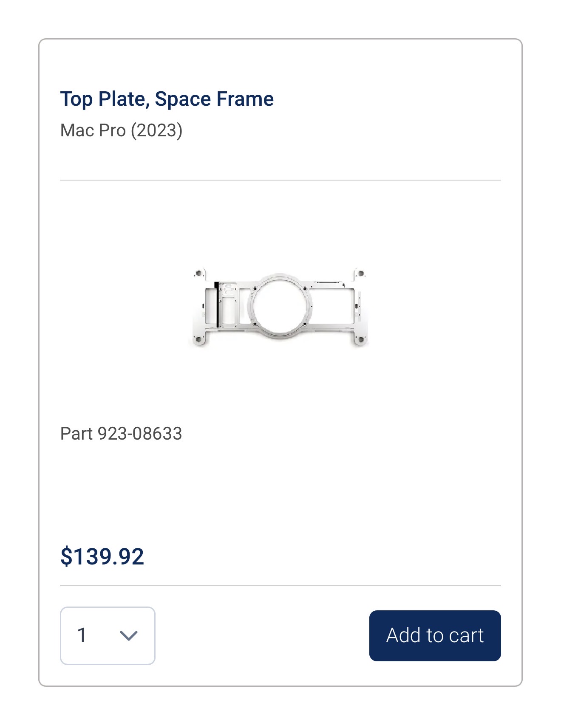This screenshot has height=728, width=561.
Task: Click empty space between quantity selector and Add to cart
Action: [262, 635]
